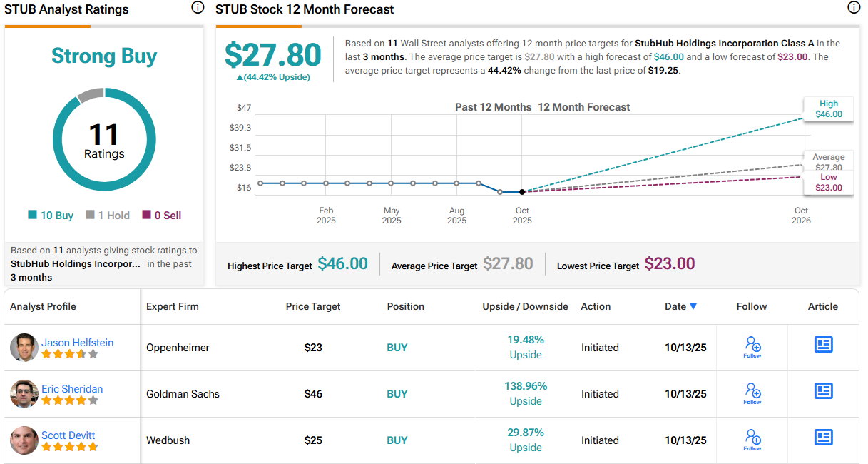Viewport: 868px width, 464px height.
Task: Click the 10 Buy legend swatch
Action: coord(32,215)
